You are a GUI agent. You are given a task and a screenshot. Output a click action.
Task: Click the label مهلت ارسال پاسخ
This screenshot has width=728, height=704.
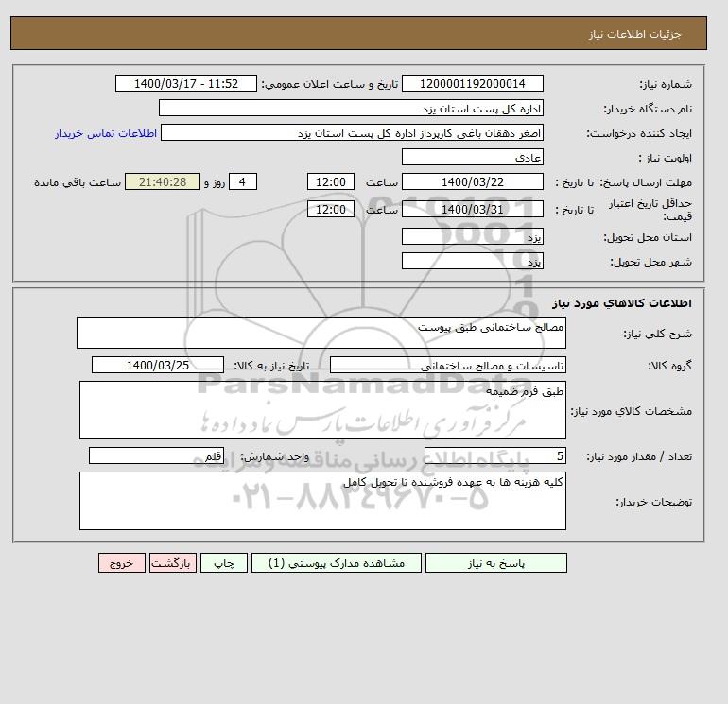(x=647, y=182)
